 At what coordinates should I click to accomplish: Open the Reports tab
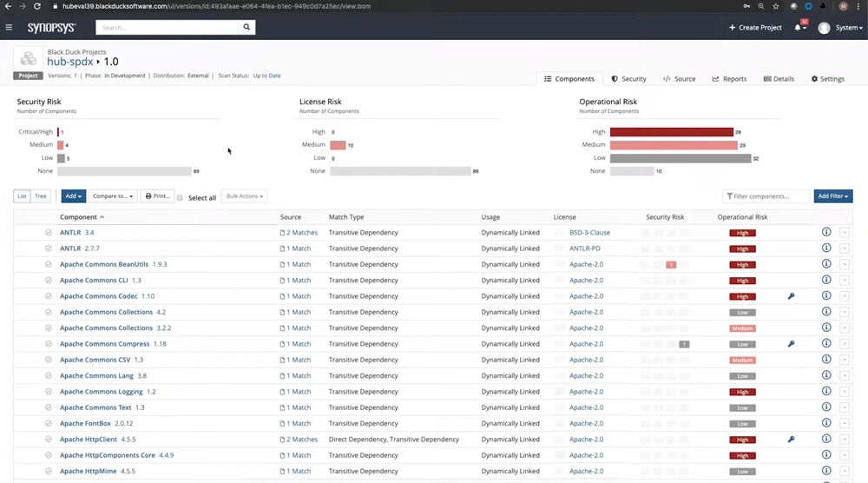click(x=729, y=79)
